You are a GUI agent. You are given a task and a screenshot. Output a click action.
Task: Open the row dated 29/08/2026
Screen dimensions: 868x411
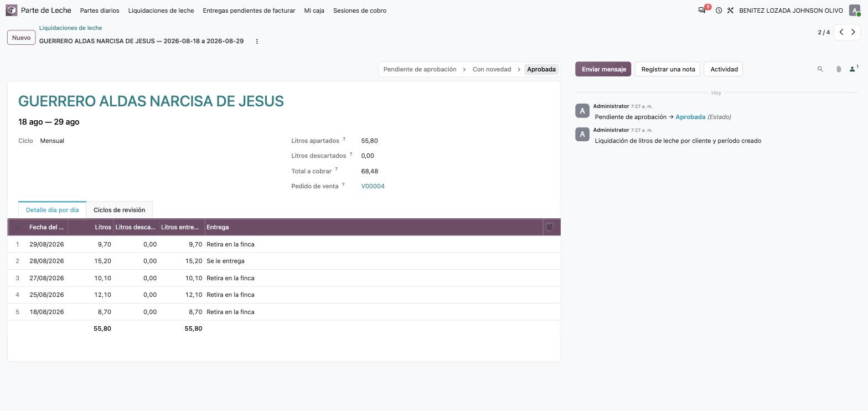coord(284,244)
